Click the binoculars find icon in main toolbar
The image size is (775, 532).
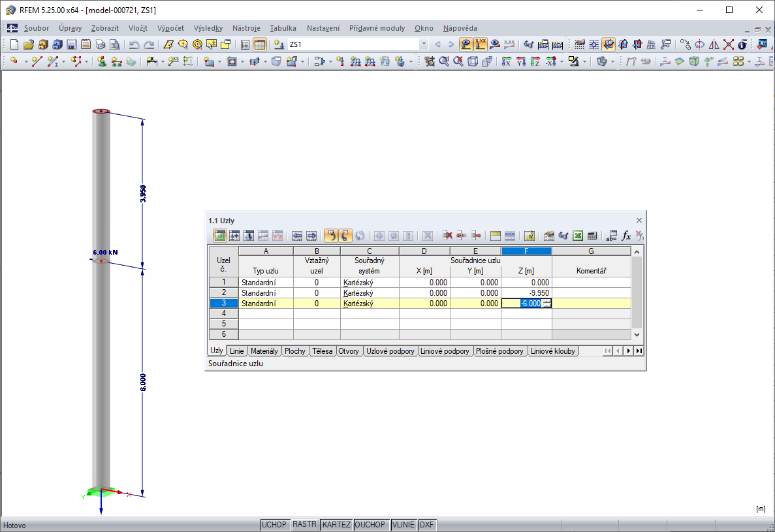(528, 44)
